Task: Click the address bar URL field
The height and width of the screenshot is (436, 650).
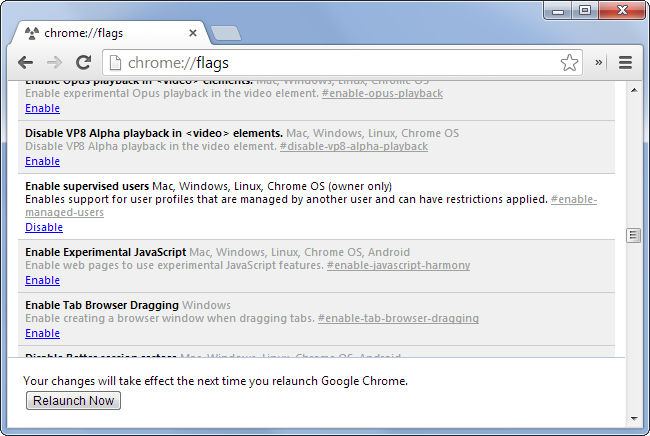Action: tap(340, 63)
